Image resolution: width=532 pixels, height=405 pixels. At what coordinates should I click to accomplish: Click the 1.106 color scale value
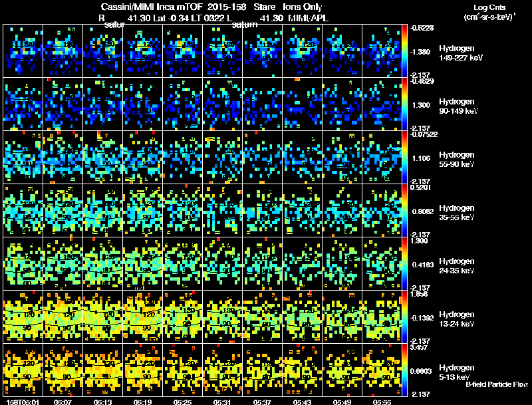(421, 158)
